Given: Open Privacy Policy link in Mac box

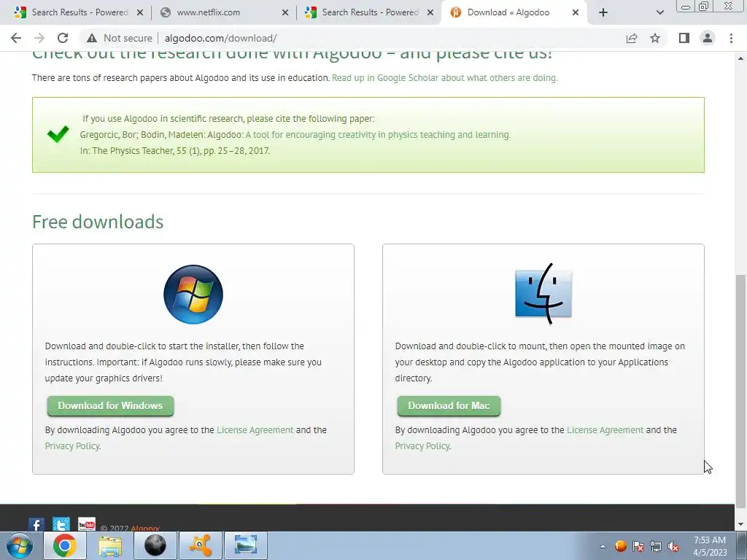Looking at the screenshot, I should pyautogui.click(x=422, y=446).
